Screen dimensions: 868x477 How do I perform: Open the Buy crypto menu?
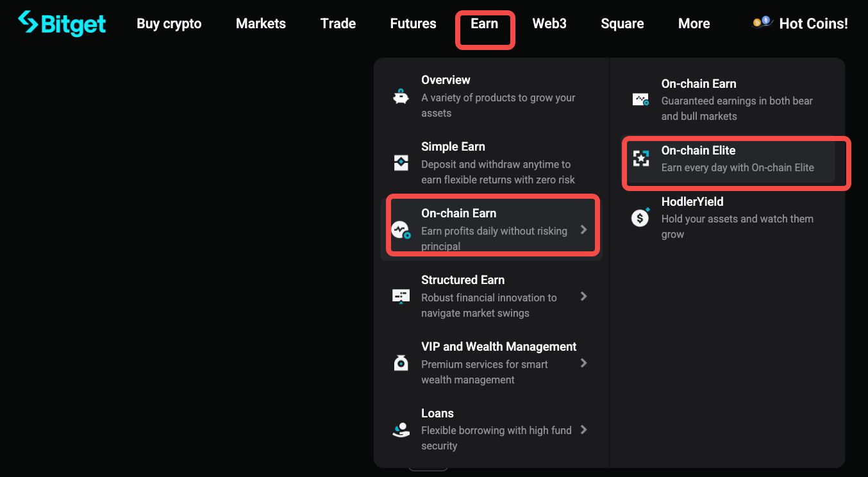[169, 24]
